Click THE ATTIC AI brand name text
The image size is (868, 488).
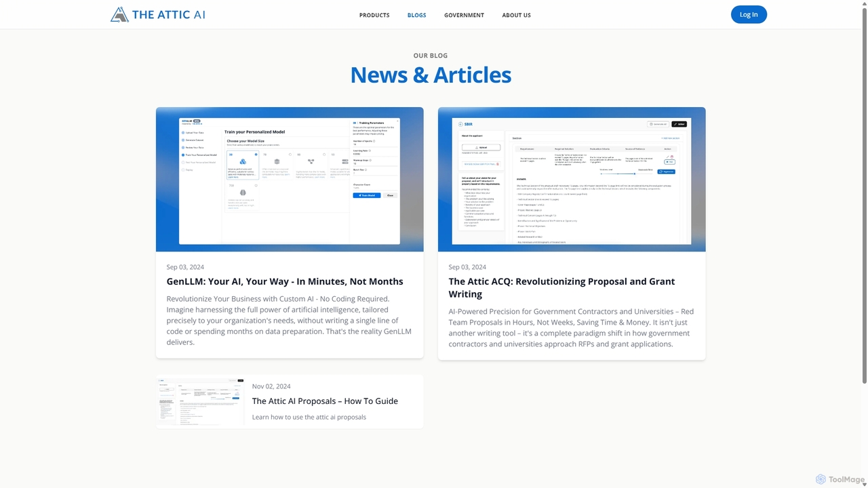[x=168, y=14]
